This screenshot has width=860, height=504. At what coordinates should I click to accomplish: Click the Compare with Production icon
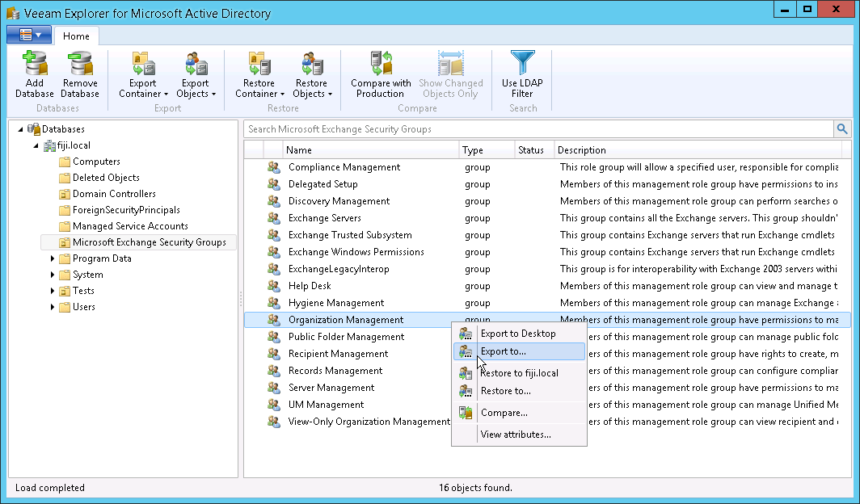(x=382, y=63)
